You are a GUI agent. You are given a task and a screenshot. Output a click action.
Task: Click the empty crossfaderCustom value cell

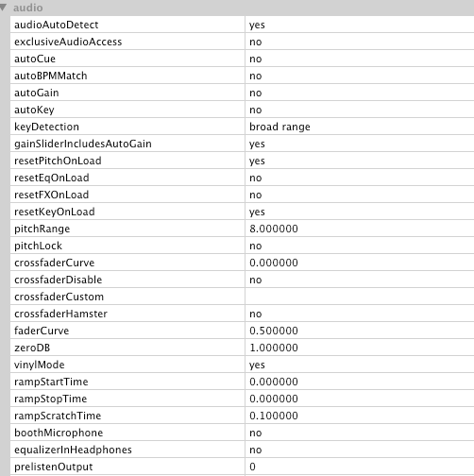point(360,297)
